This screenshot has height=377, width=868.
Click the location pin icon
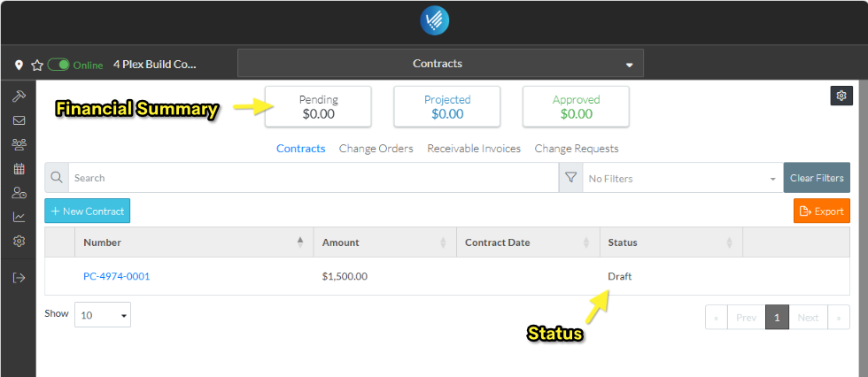19,65
